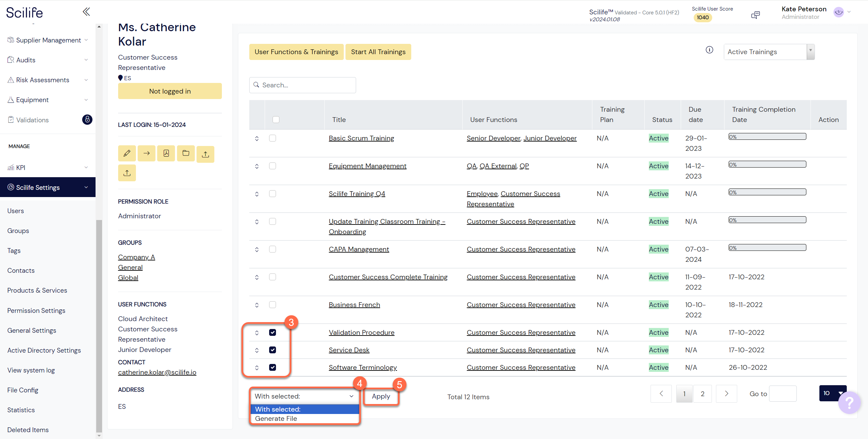Click the Equipment Management progress bar
The width and height of the screenshot is (868, 439).
[x=767, y=164]
